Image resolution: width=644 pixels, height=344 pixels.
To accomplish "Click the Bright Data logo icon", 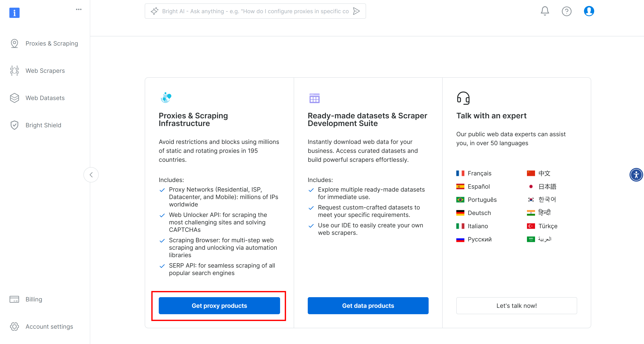I will pos(14,13).
